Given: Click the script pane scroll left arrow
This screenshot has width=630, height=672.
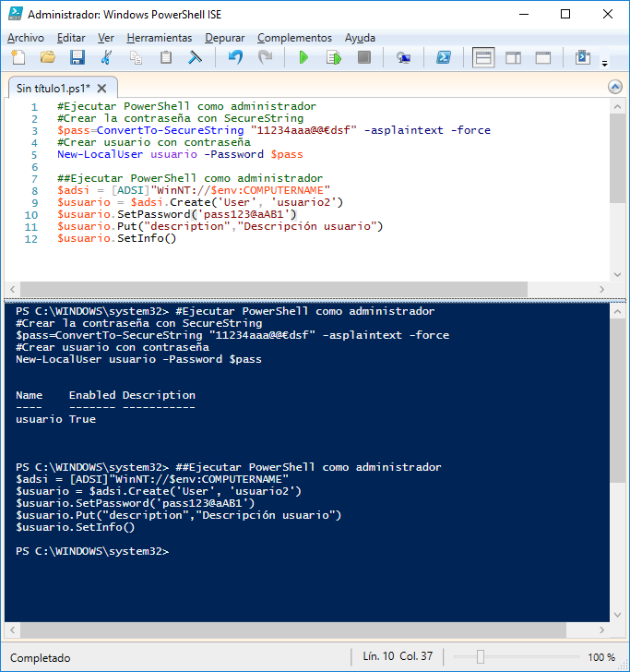Looking at the screenshot, I should (x=12, y=289).
